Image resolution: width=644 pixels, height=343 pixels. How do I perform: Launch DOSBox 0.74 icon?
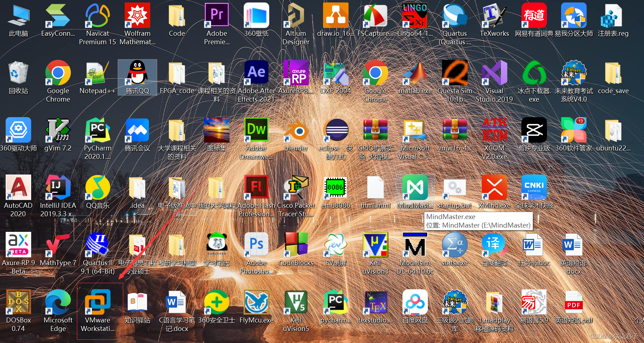pyautogui.click(x=18, y=302)
